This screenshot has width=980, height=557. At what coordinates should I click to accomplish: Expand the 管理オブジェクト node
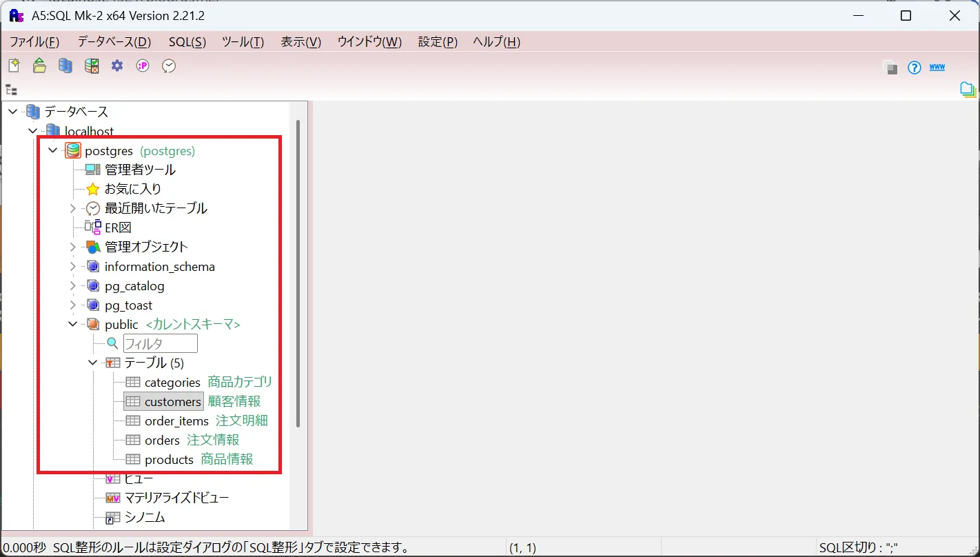click(73, 247)
